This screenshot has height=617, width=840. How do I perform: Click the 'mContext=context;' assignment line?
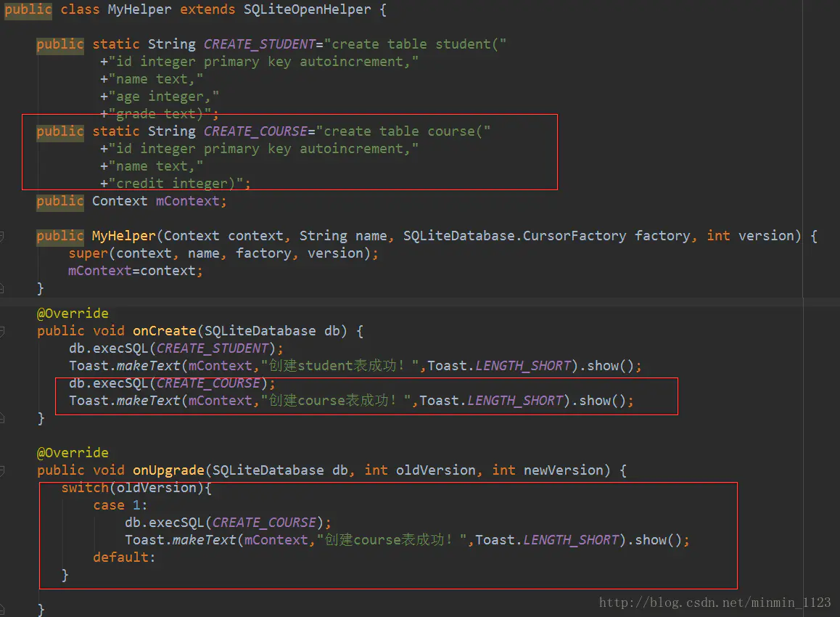[x=136, y=271]
